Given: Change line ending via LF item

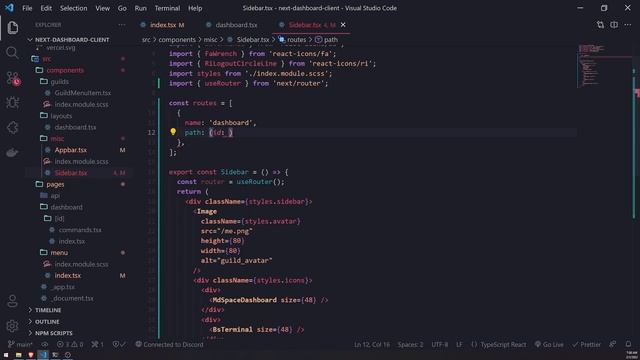Looking at the screenshot, I should point(459,344).
